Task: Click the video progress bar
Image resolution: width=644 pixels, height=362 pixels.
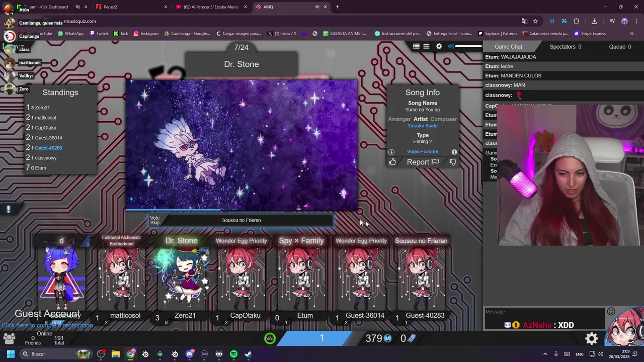Action: click(242, 209)
